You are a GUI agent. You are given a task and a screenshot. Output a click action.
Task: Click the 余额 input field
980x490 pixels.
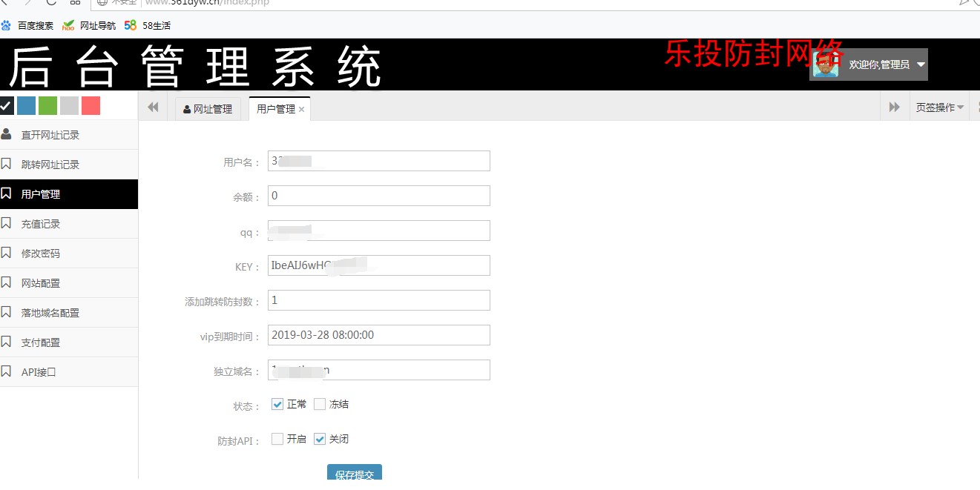pyautogui.click(x=379, y=196)
